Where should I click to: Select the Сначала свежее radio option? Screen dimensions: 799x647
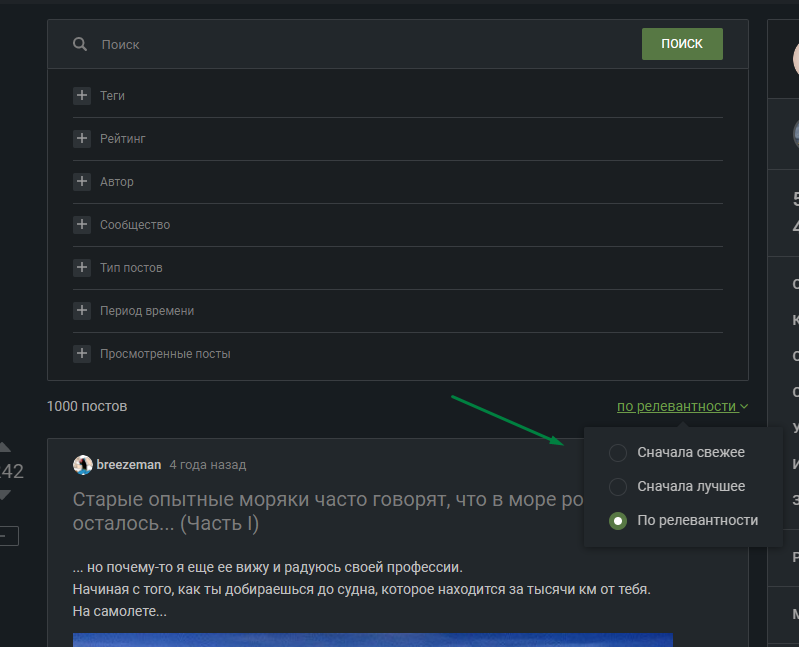tap(618, 453)
